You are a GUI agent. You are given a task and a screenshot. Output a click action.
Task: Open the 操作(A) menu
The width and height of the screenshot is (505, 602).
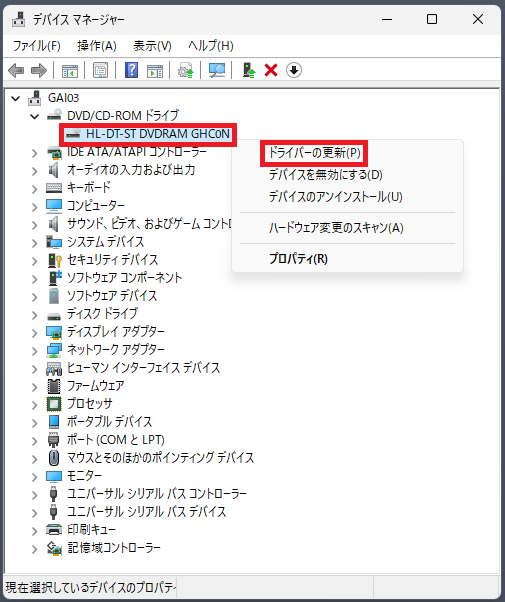97,46
